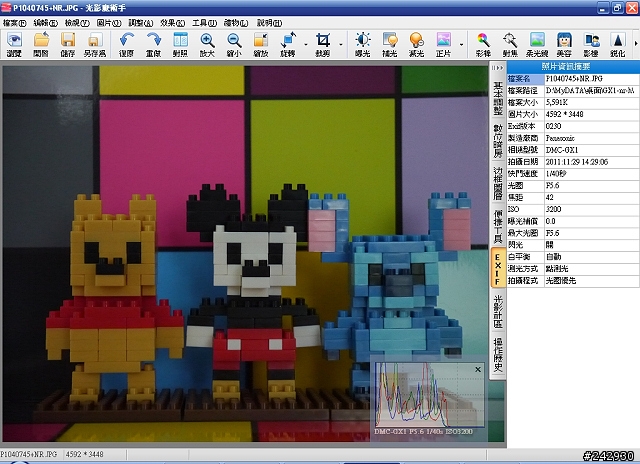This screenshot has height=464, width=640.
Task: Zoom in using the 放大 magnifier
Action: (x=207, y=44)
